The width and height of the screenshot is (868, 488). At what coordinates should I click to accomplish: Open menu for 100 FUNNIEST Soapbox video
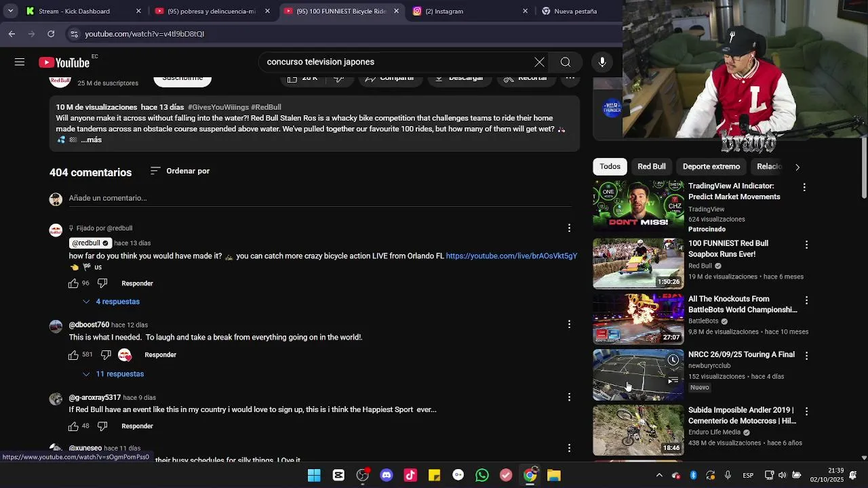[x=806, y=245]
